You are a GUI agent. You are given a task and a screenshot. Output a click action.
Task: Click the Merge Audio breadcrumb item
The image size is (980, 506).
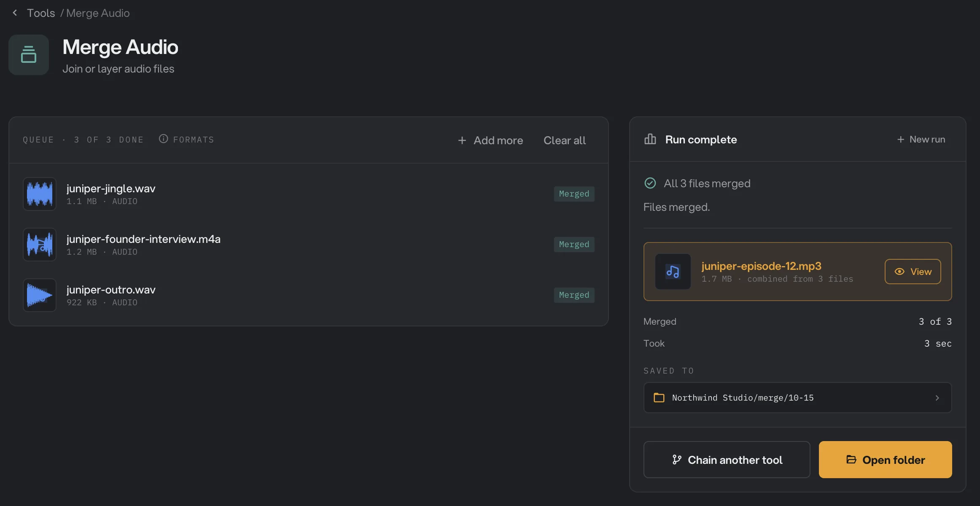click(x=98, y=13)
